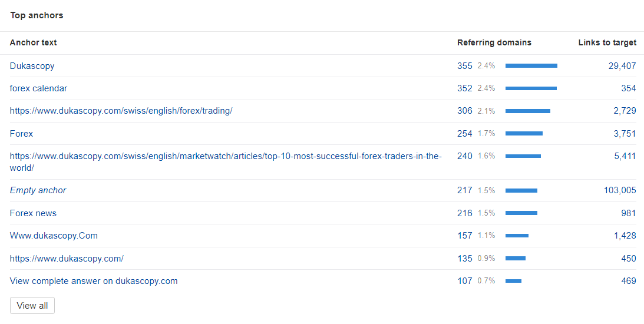644x324 pixels.
Task: Click the 'Www.dukascopy.Com' anchor link
Action: coord(54,236)
